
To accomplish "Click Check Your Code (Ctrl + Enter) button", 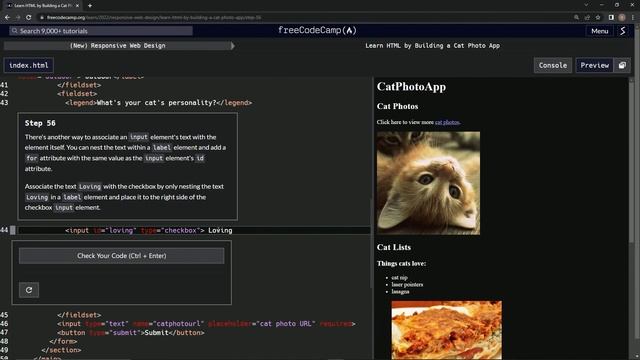I will click(x=122, y=256).
